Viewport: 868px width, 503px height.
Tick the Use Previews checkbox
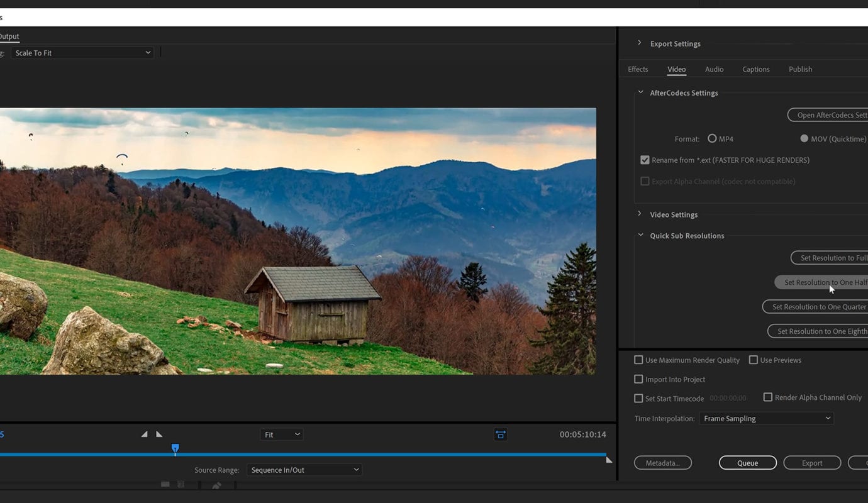click(x=754, y=360)
